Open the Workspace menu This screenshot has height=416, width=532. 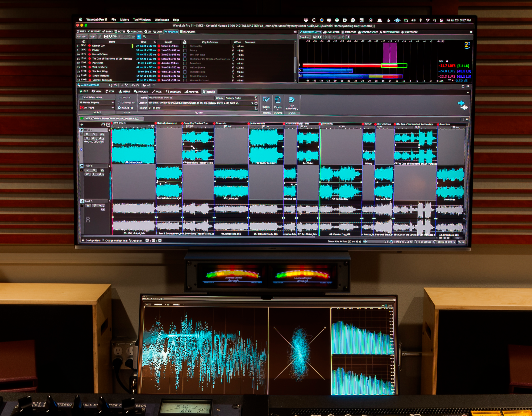(162, 20)
